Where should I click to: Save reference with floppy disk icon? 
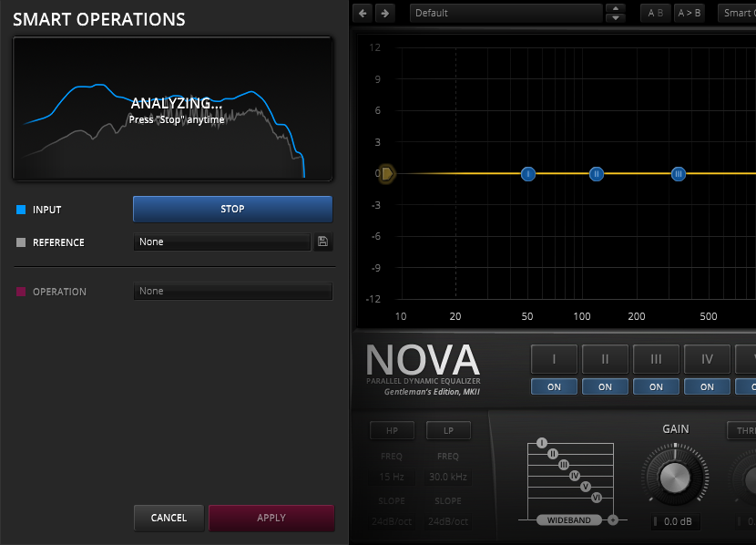coord(323,242)
